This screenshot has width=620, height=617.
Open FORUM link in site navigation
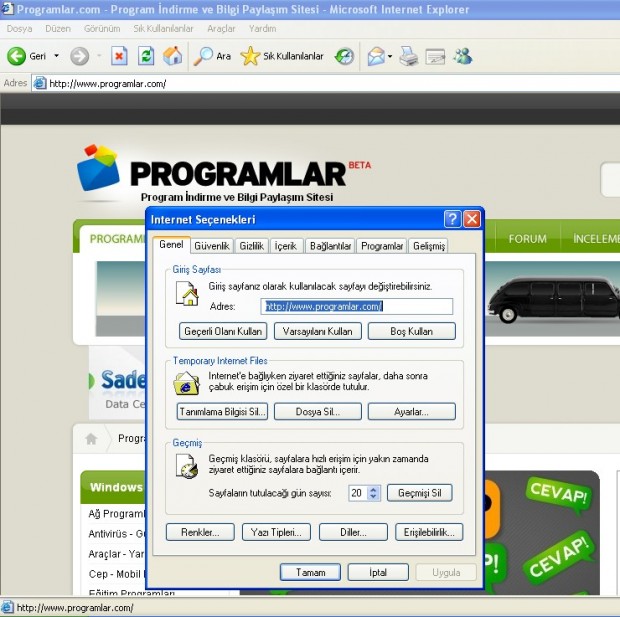tap(527, 238)
